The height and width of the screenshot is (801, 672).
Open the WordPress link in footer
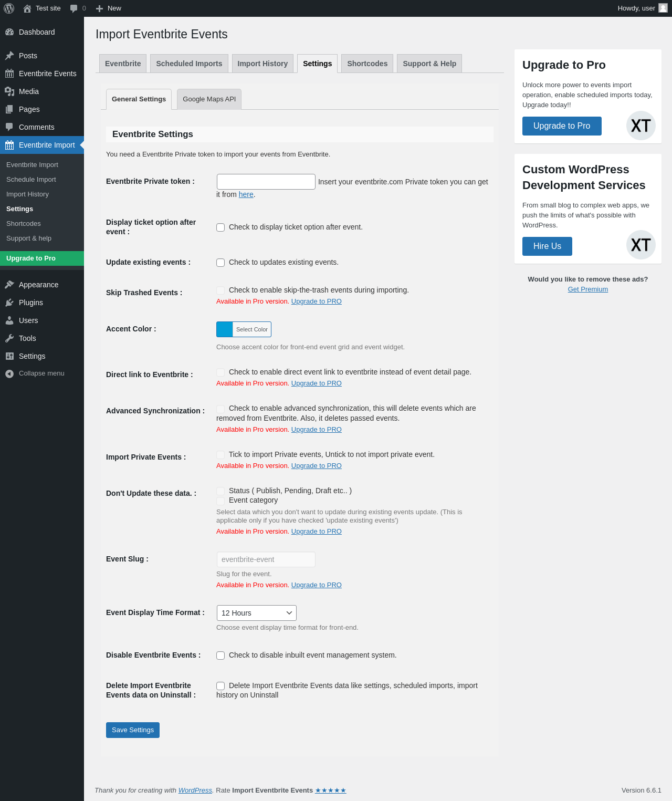pyautogui.click(x=195, y=790)
